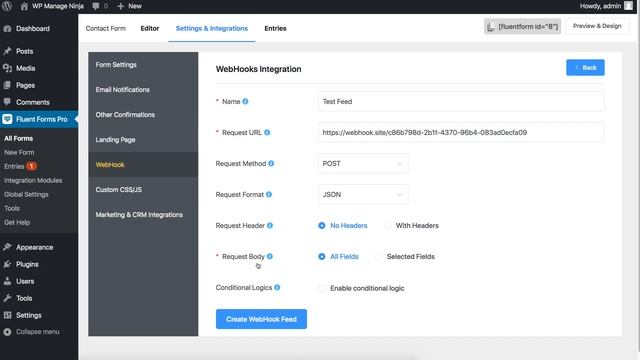This screenshot has height=360, width=640.
Task: Select WebHook in the settings sidebar
Action: tap(143, 164)
